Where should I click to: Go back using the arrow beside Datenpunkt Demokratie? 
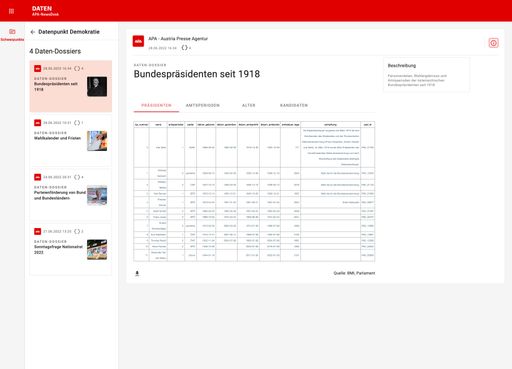[x=33, y=32]
